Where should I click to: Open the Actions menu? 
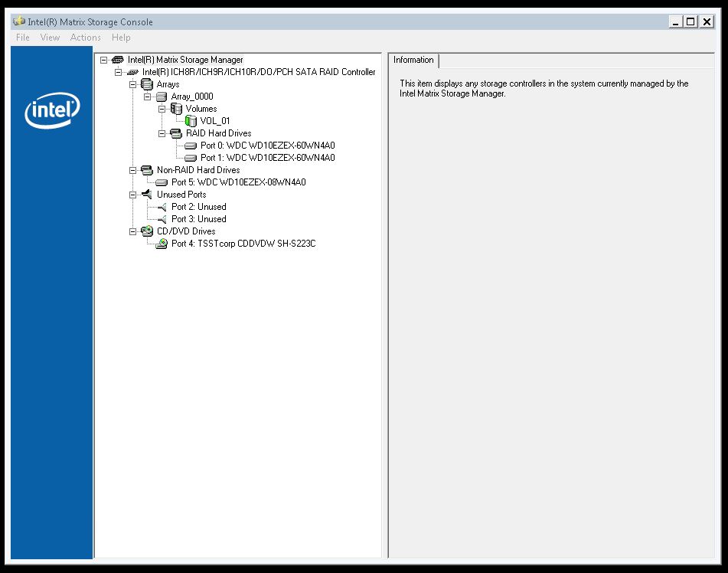[86, 38]
